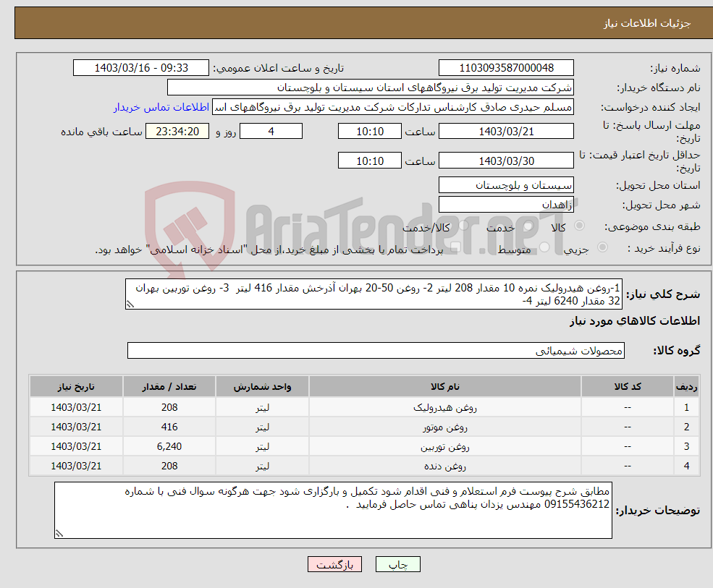Select the خدمت radio button
The width and height of the screenshot is (713, 588).
click(x=528, y=226)
